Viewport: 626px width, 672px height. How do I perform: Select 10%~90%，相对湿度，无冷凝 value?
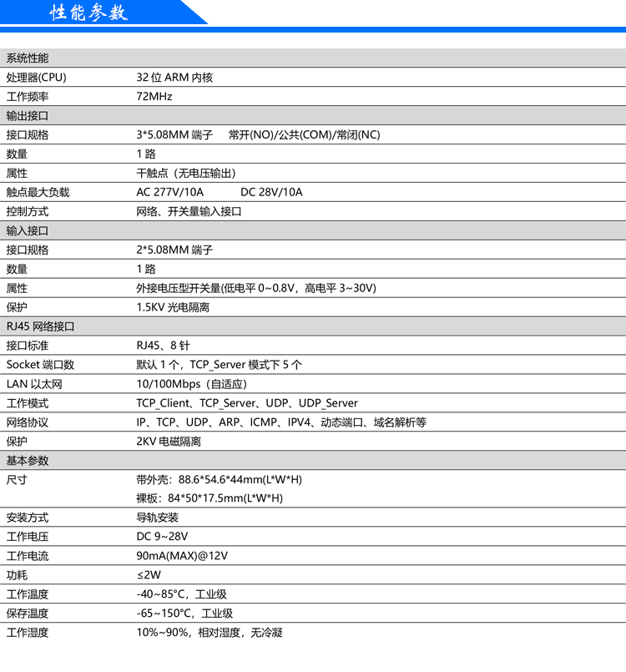(x=210, y=633)
